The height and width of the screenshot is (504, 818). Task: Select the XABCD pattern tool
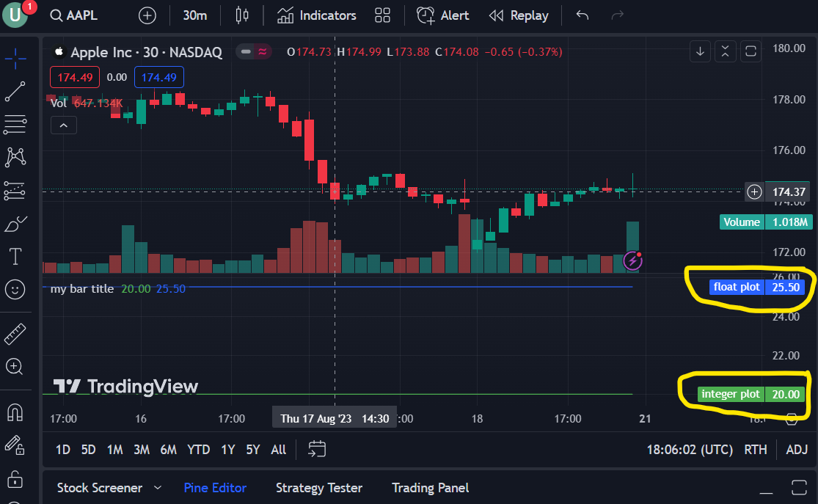coord(15,157)
